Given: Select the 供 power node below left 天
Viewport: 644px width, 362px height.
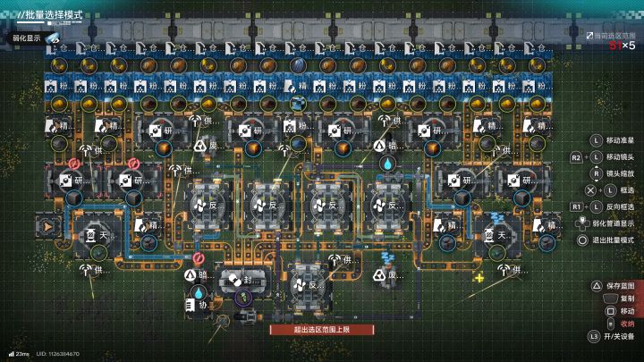Looking at the screenshot, I should click(94, 270).
